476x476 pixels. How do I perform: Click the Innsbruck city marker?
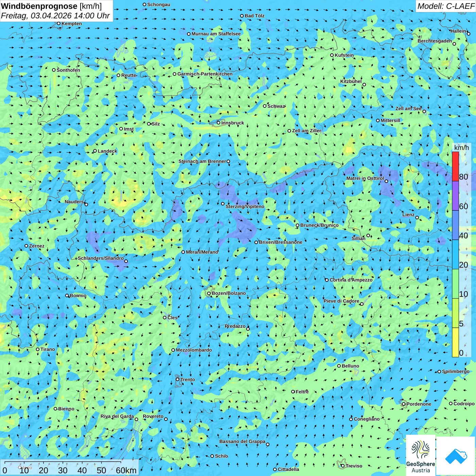219,123
